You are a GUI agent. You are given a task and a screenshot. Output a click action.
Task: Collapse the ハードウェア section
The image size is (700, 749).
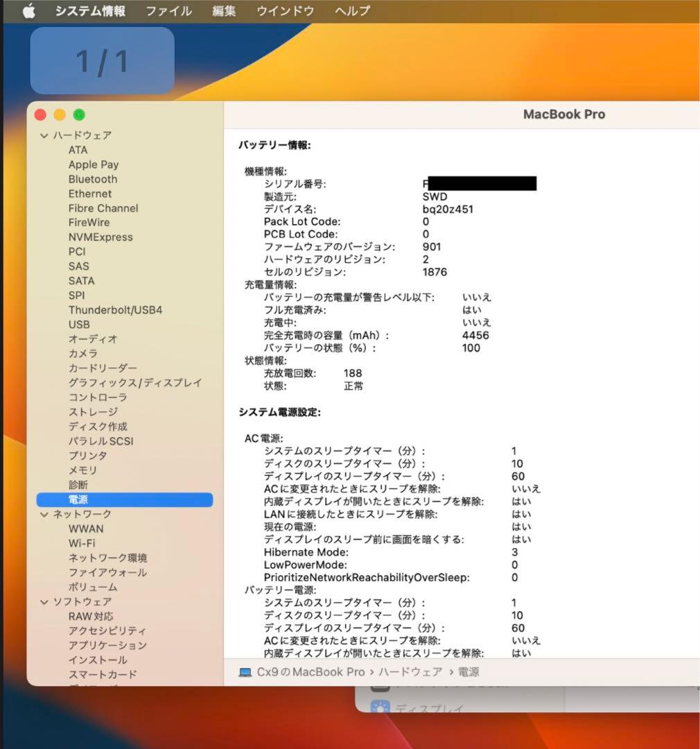pos(44,135)
